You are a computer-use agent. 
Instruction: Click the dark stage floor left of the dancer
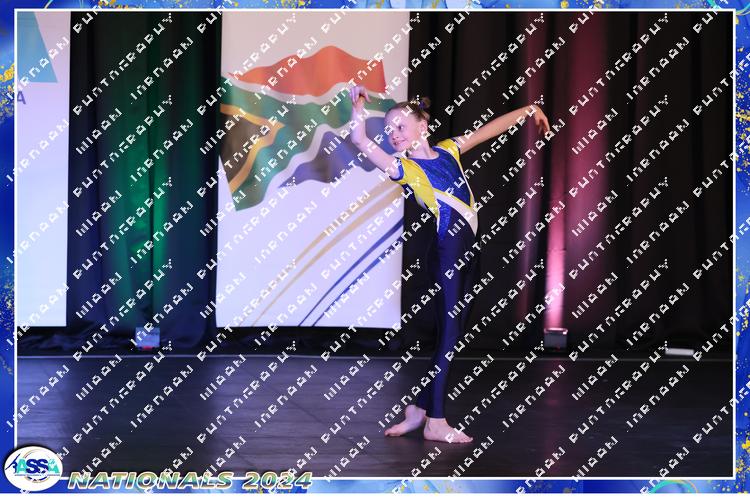200,410
